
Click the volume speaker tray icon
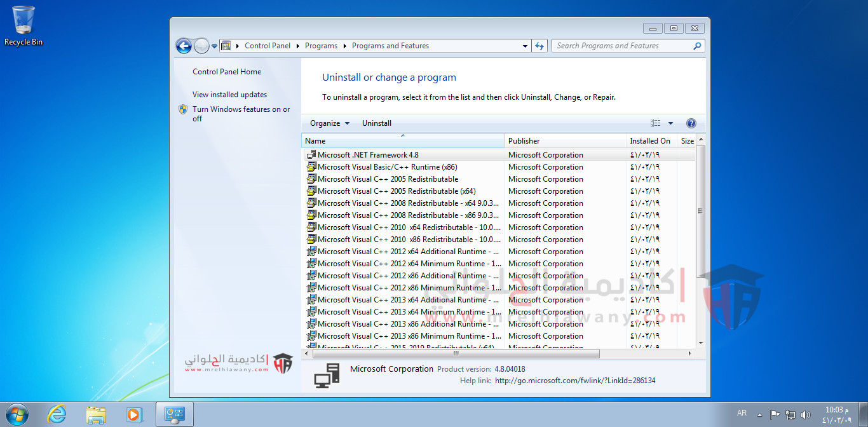point(806,415)
